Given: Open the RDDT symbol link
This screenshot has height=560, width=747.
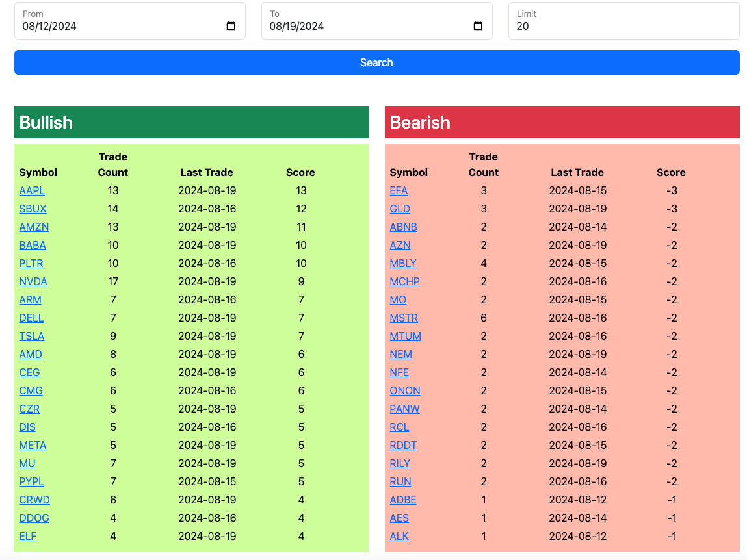Looking at the screenshot, I should tap(403, 445).
